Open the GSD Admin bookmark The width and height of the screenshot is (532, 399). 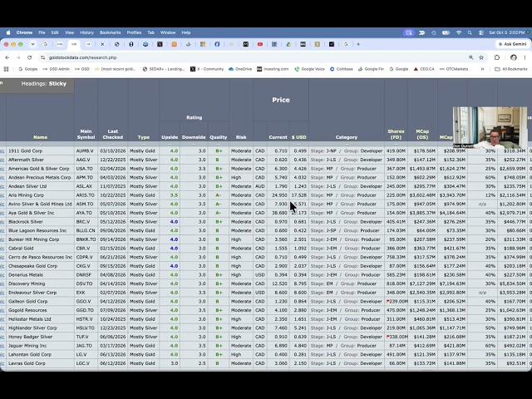56,69
